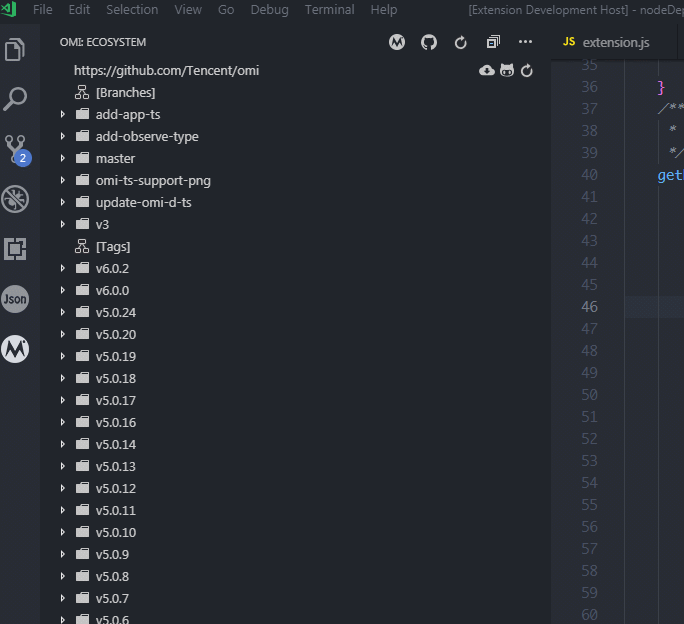Expand the v5.0.24 tag

(63, 312)
